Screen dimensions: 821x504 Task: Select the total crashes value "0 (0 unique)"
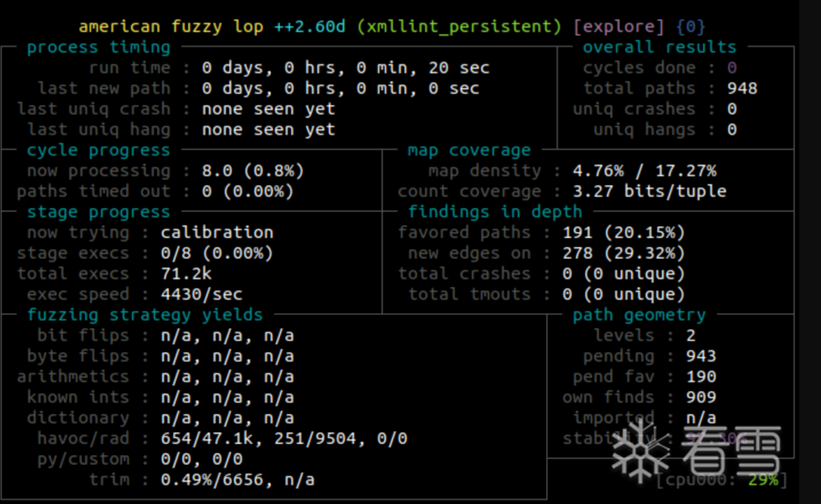(623, 274)
